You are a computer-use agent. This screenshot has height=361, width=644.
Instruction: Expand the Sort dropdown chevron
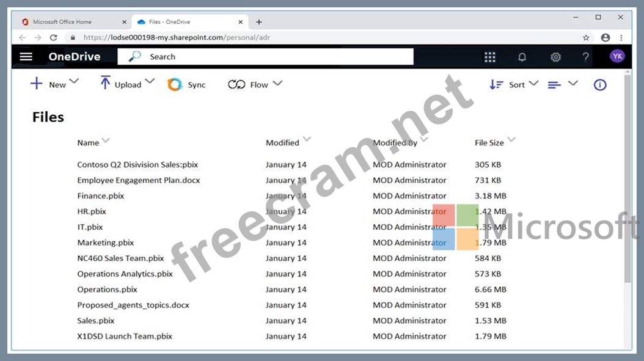[533, 83]
